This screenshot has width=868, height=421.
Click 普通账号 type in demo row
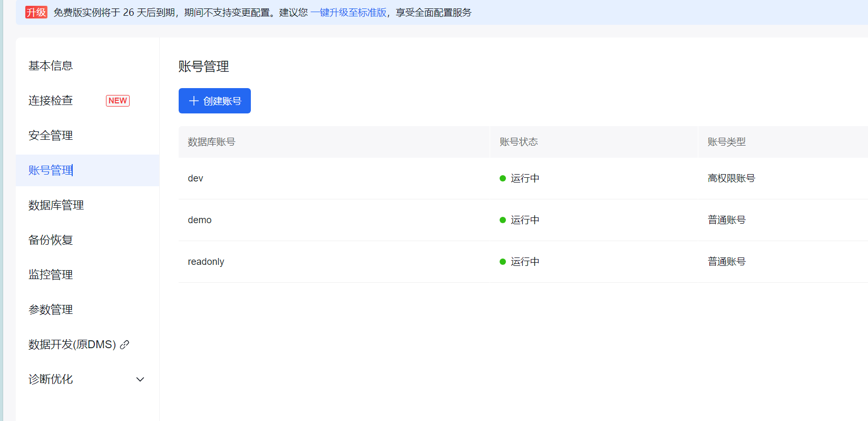point(726,220)
